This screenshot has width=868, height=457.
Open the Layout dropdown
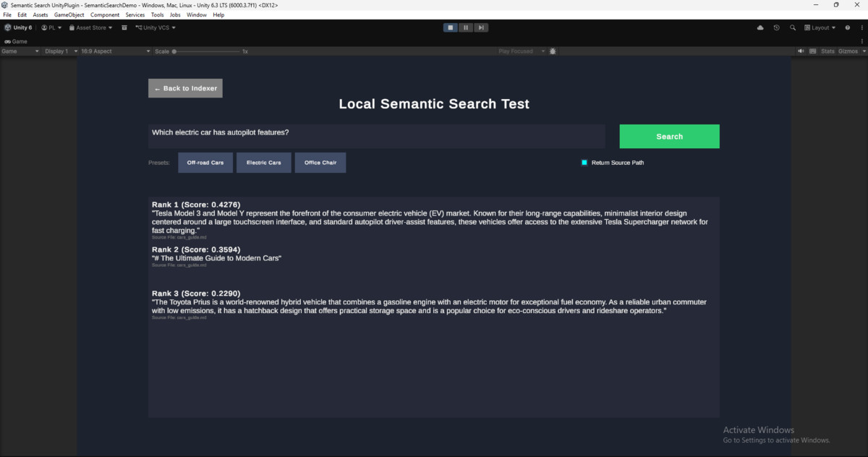coord(820,27)
